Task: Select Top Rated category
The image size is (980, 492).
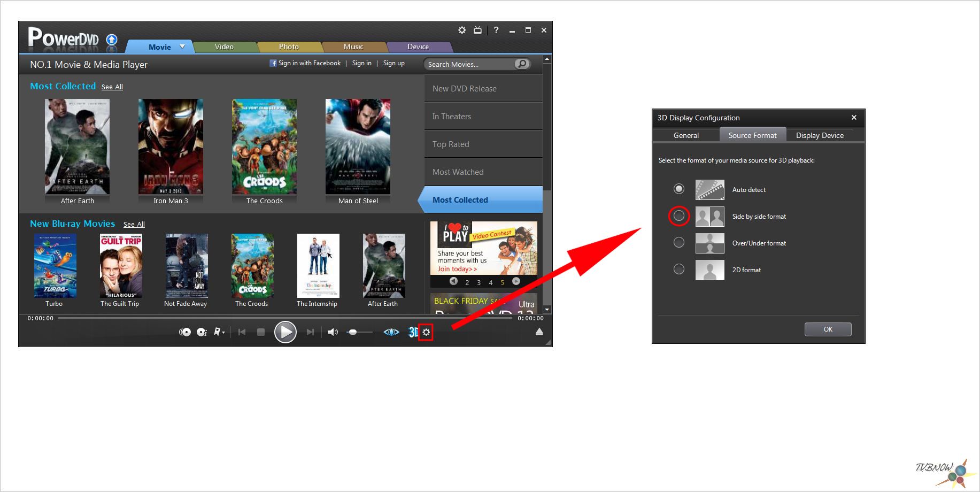Action: 483,144
